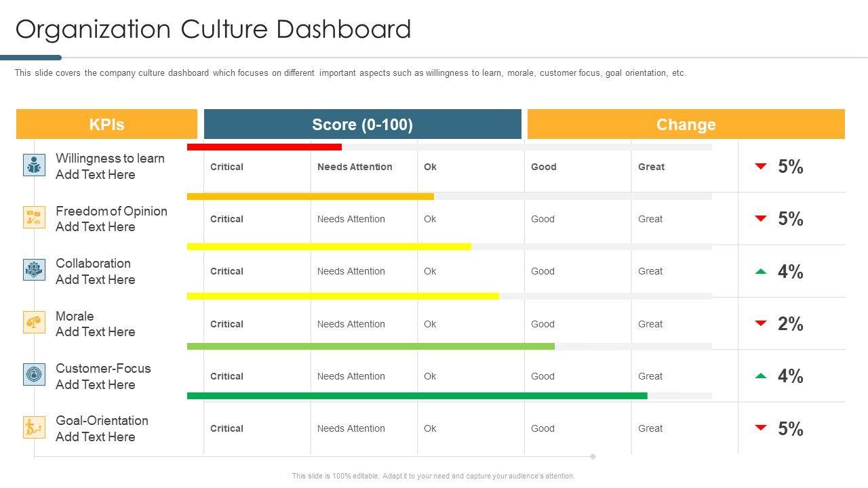Image resolution: width=868 pixels, height=488 pixels.
Task: Click green up arrow in Customer-Focus row
Action: click(x=761, y=375)
